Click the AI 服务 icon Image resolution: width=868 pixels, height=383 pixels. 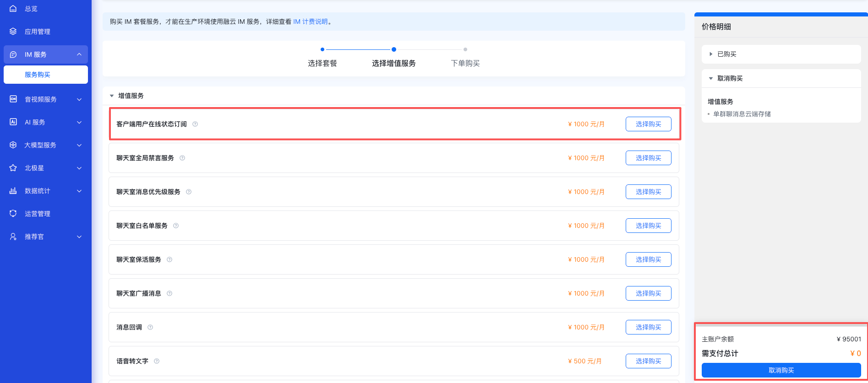click(13, 122)
